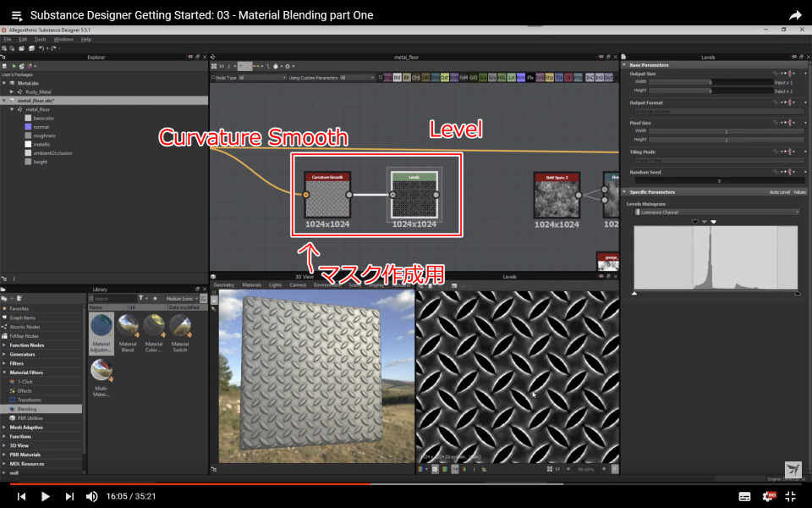Select the Material Blend thumbnail
The width and height of the screenshot is (812, 508).
pos(128,334)
